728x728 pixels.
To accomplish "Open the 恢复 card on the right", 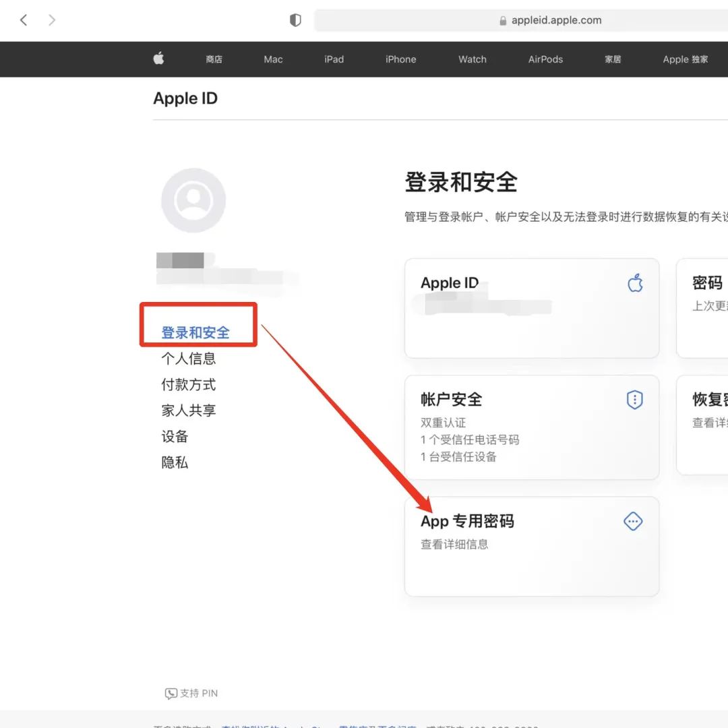I will tap(702, 425).
